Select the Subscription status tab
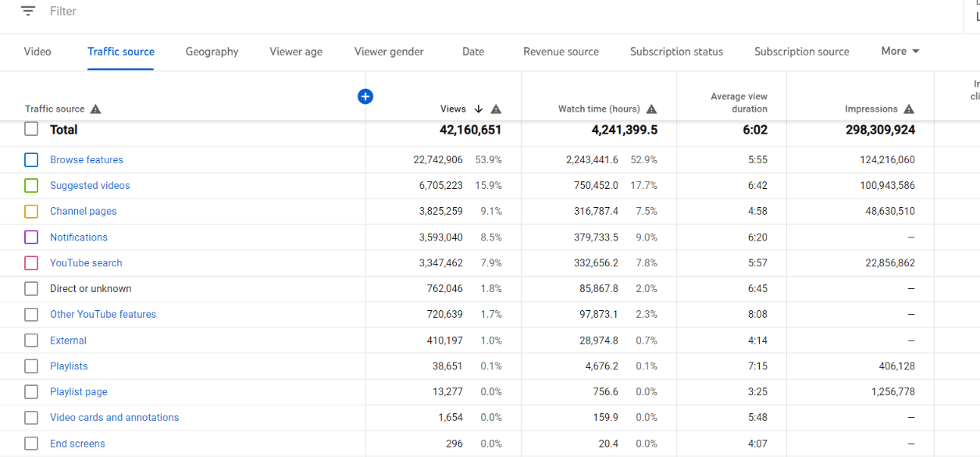The image size is (980, 457). tap(676, 52)
